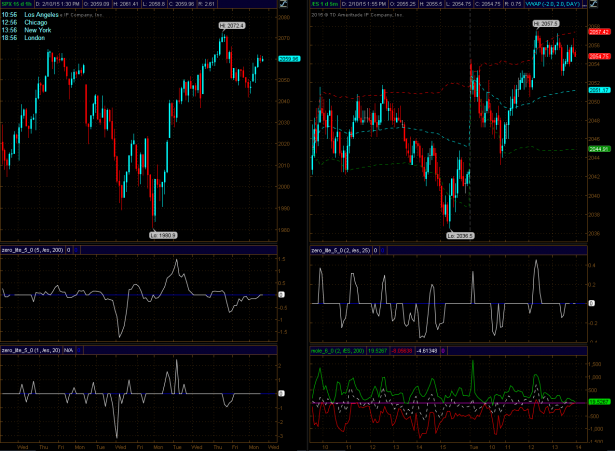Click the red 2057.42 price axis label
Image resolution: width=615 pixels, height=451 pixels.
tap(599, 32)
